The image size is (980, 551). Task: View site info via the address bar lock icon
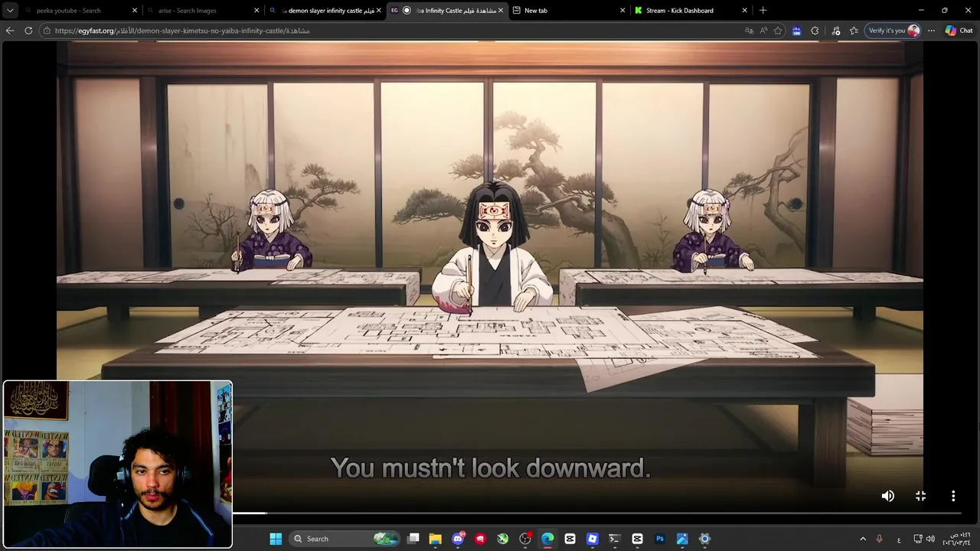[x=47, y=31]
